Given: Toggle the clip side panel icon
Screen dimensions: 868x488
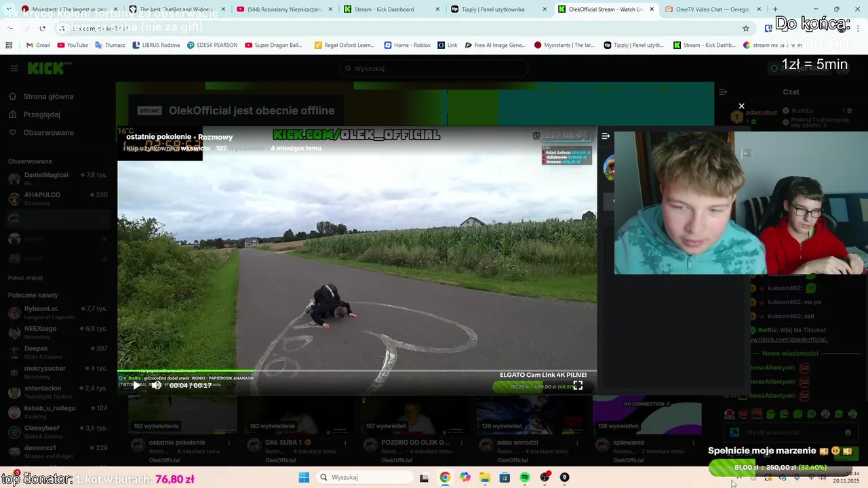Looking at the screenshot, I should (606, 136).
